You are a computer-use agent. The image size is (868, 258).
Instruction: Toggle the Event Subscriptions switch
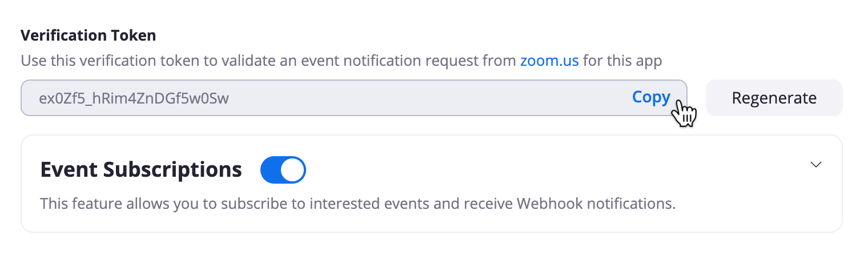283,170
